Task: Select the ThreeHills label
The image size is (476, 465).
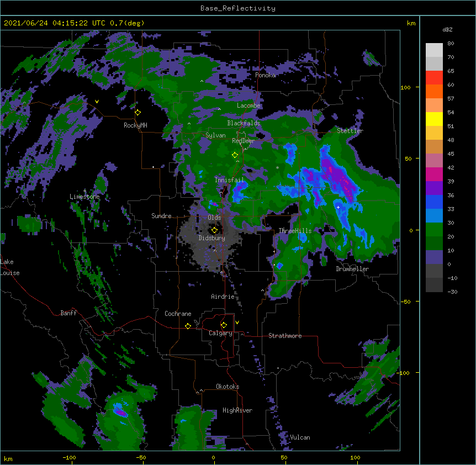Action: tap(295, 231)
